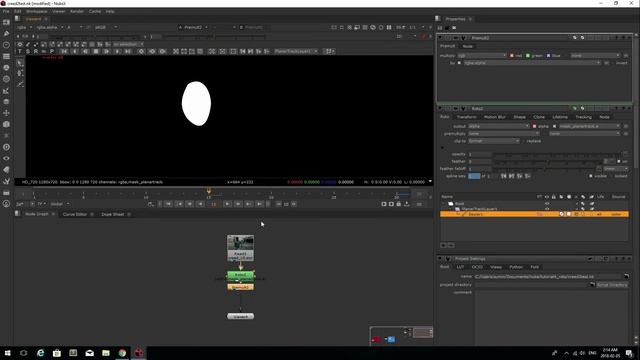This screenshot has height=360, width=640.
Task: Open the Roto output alpha dropdown
Action: (498, 126)
